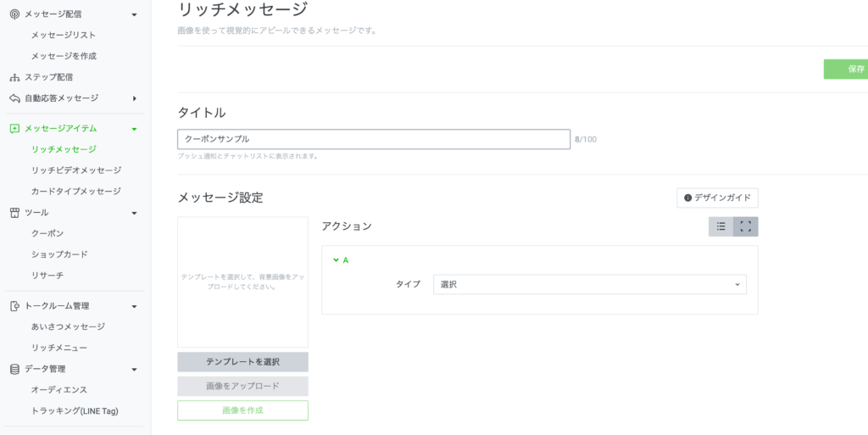Click the ツール shop icon
Viewport: 868px width, 435px height.
pyautogui.click(x=14, y=213)
